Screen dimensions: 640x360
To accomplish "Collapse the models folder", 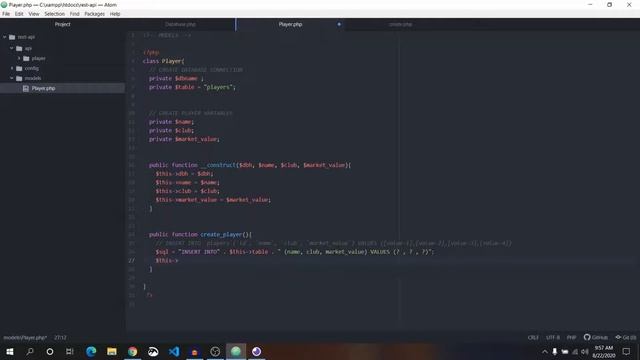I will tap(12, 78).
